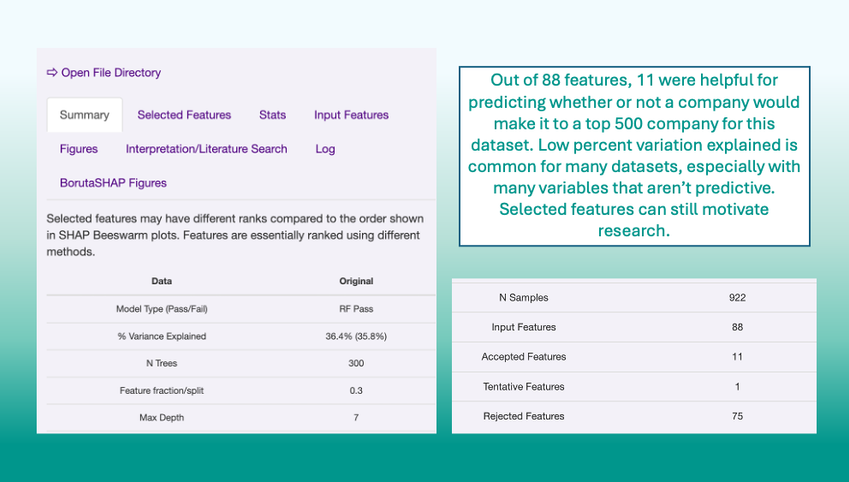Image resolution: width=849 pixels, height=482 pixels.
Task: Click the Max Depth row
Action: click(161, 417)
